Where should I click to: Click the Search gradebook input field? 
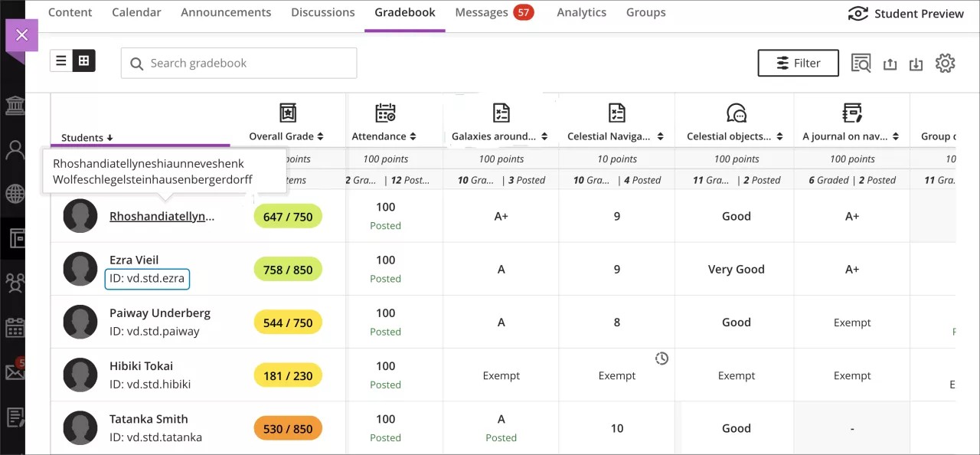(x=237, y=63)
